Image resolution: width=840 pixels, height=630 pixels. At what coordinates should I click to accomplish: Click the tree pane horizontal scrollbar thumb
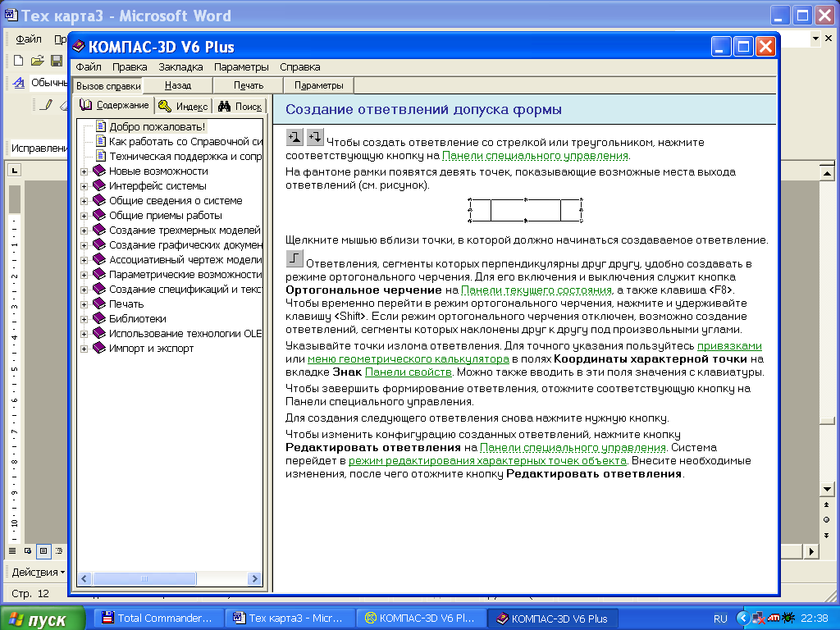[x=144, y=578]
